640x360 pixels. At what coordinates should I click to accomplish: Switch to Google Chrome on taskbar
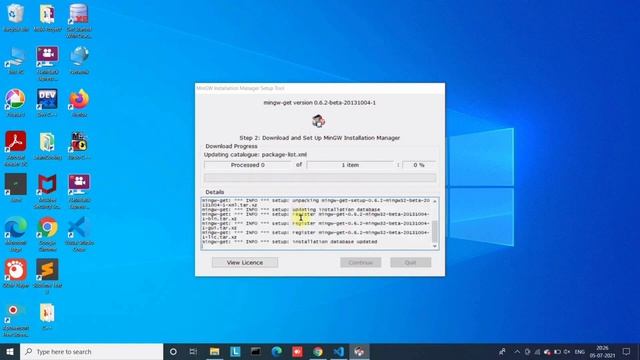[318, 351]
